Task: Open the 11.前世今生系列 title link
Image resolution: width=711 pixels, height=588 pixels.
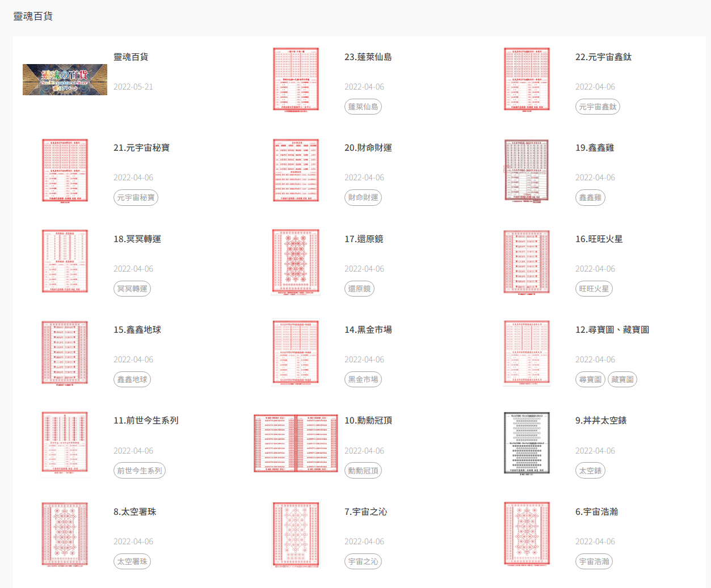Action: click(146, 420)
